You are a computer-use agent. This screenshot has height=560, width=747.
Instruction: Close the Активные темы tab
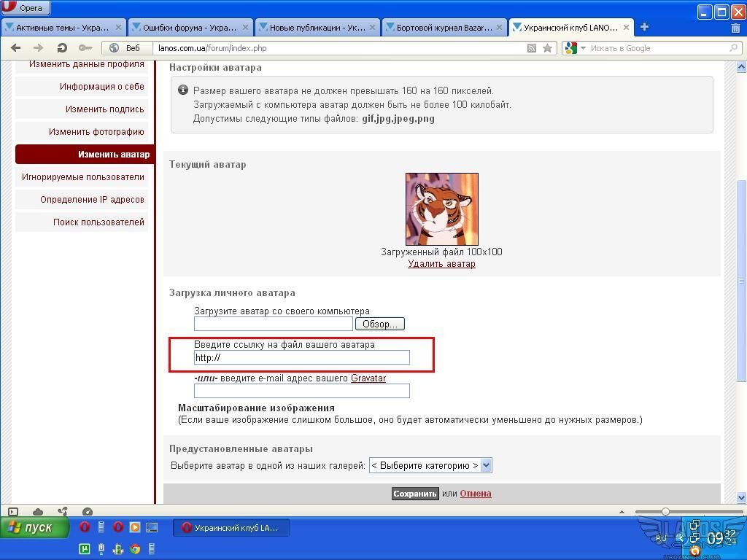[119, 28]
